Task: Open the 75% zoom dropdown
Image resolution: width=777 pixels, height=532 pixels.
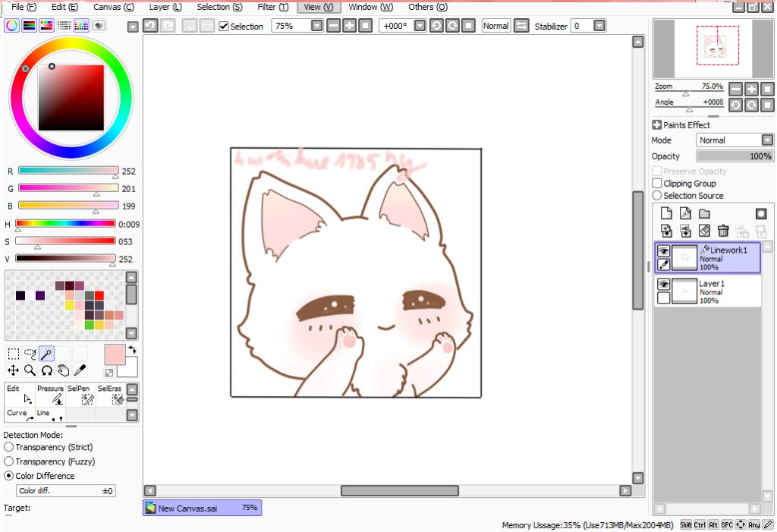Action: pos(317,26)
